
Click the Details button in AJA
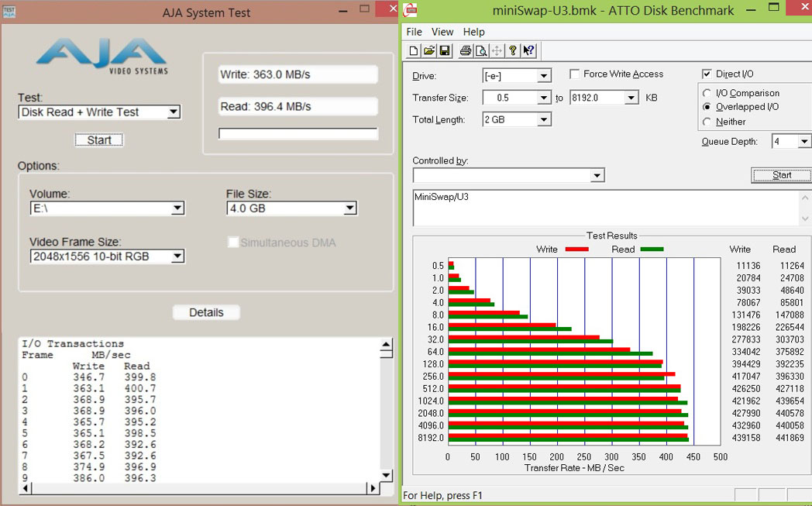click(x=206, y=312)
